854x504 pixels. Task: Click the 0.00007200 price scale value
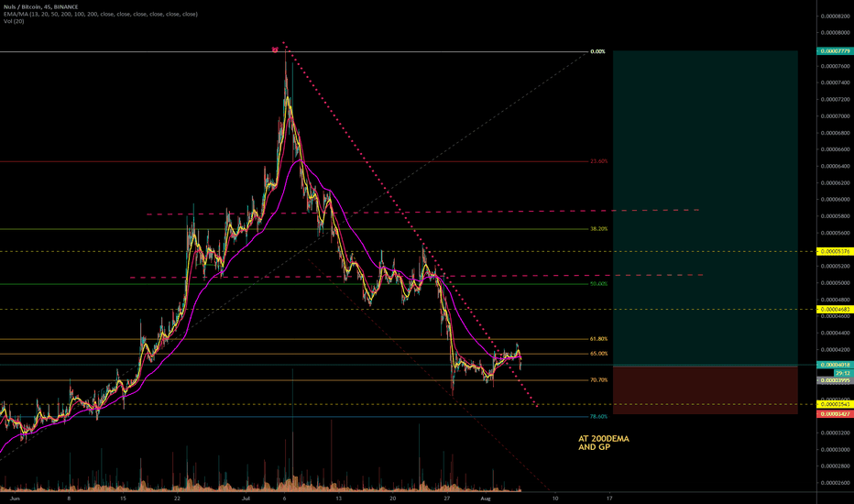836,100
